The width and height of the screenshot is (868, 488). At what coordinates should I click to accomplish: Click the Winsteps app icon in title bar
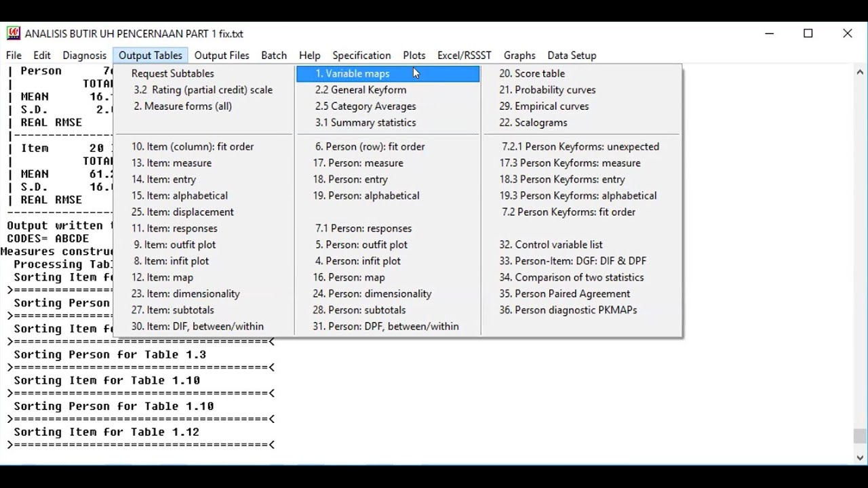coord(13,33)
